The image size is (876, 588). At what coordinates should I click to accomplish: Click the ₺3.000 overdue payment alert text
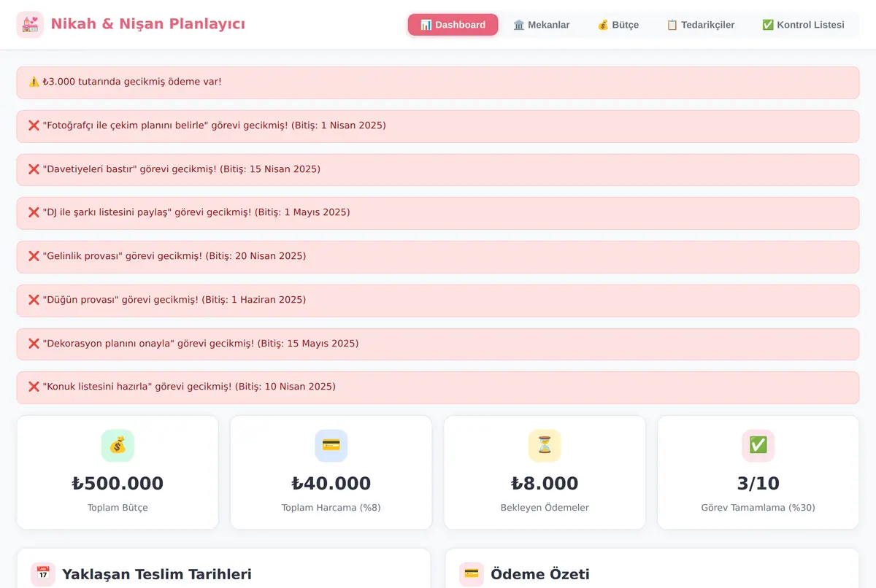point(132,82)
